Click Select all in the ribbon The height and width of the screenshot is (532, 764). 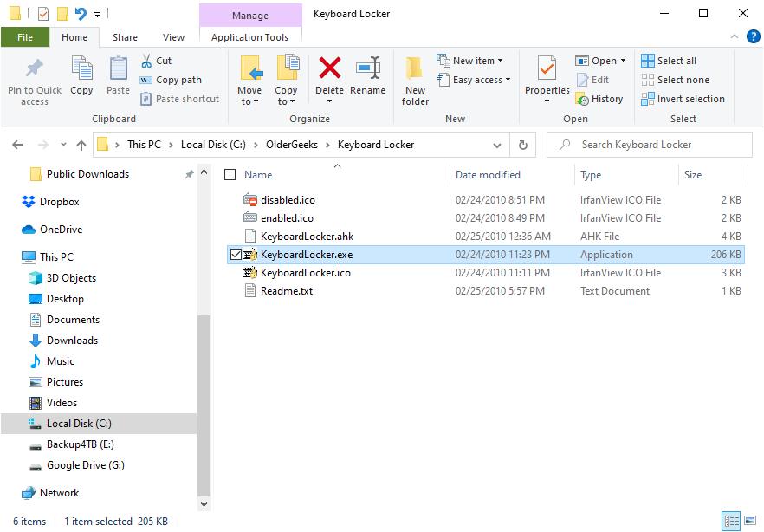pos(669,61)
